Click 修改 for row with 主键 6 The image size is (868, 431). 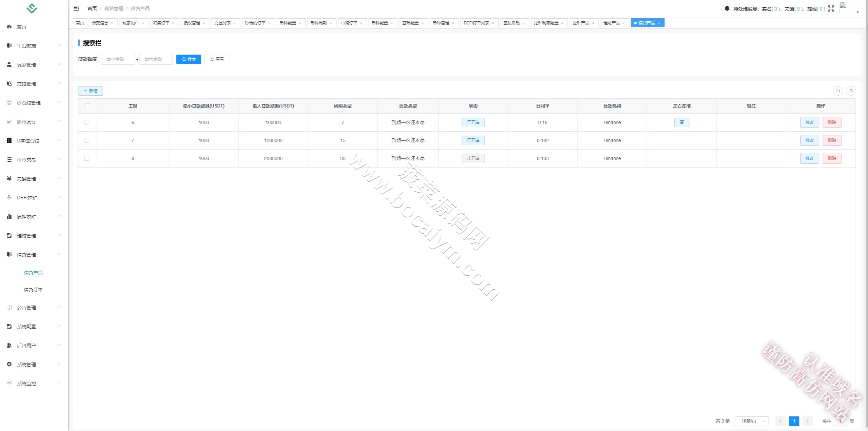point(809,122)
